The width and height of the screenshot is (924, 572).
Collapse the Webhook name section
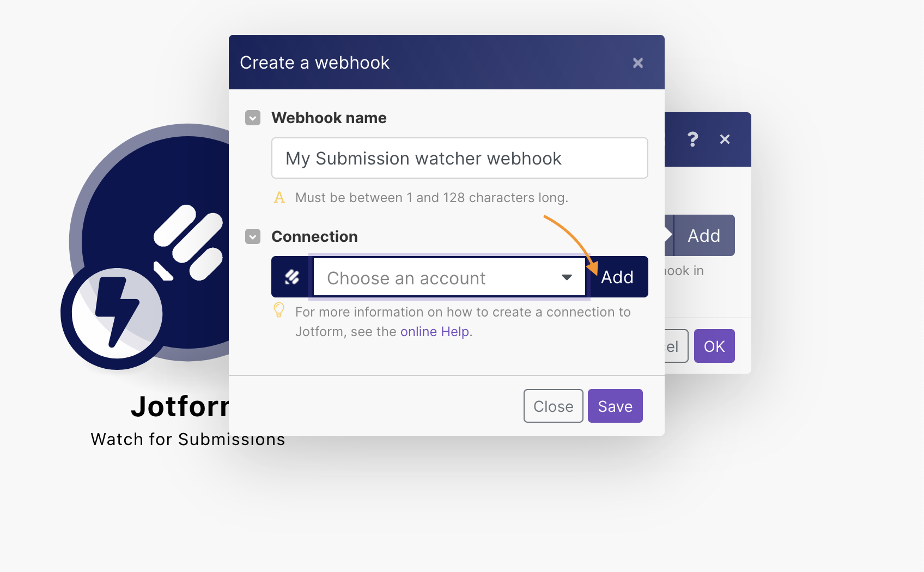click(x=253, y=118)
